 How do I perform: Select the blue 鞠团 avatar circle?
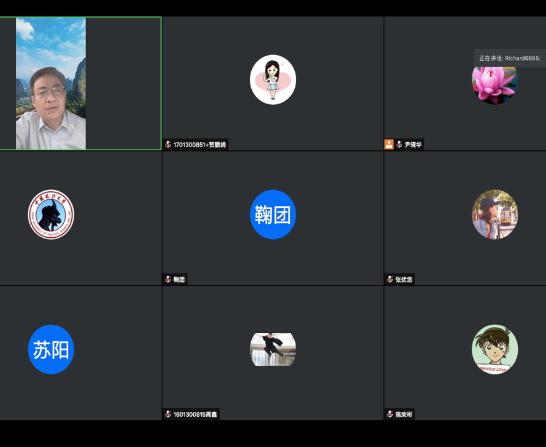tap(273, 214)
